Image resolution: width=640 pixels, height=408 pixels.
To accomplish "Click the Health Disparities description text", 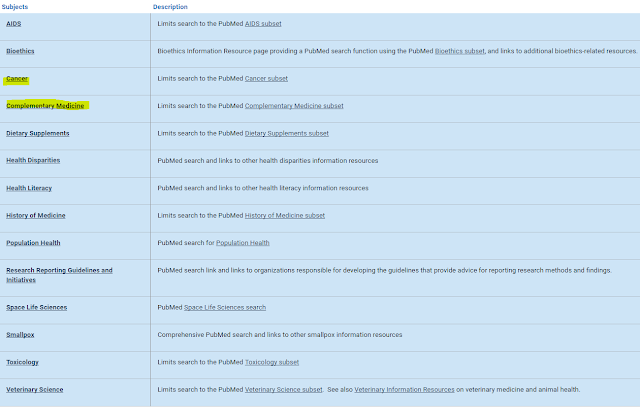I will point(268,160).
